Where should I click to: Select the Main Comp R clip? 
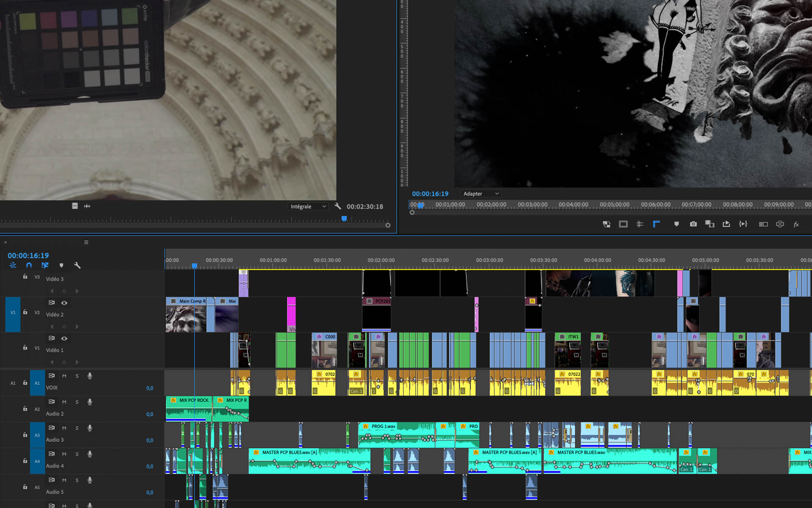[x=186, y=314]
